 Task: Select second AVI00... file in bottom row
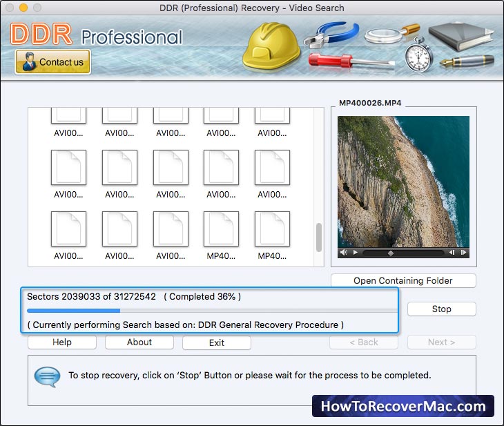(119, 229)
